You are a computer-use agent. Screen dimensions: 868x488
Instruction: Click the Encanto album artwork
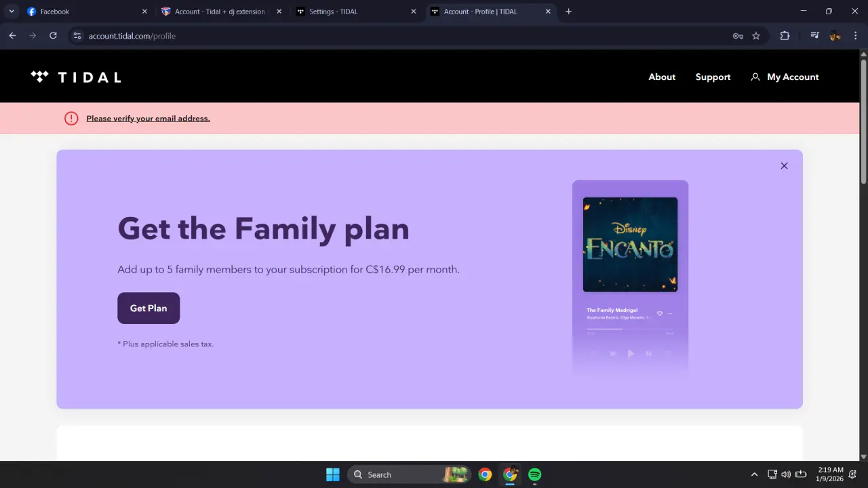pos(630,245)
